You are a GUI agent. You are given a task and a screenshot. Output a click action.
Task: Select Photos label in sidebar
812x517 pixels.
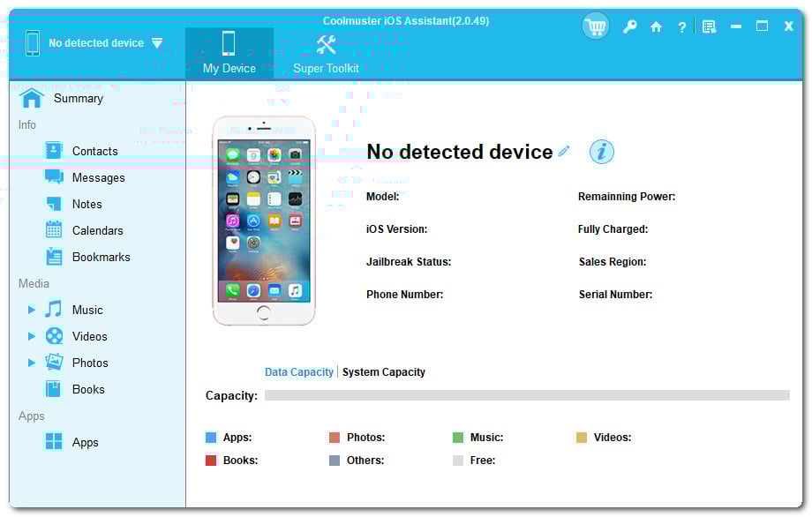coord(90,363)
